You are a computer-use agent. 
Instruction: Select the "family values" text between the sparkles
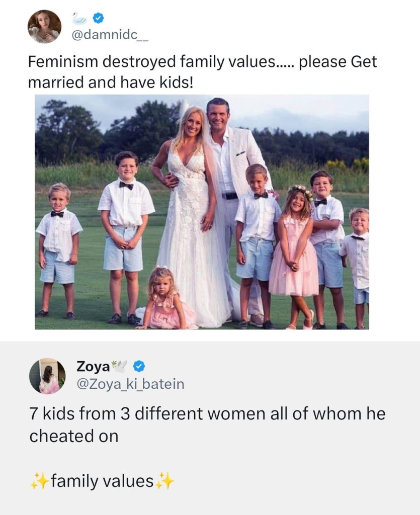(x=102, y=481)
